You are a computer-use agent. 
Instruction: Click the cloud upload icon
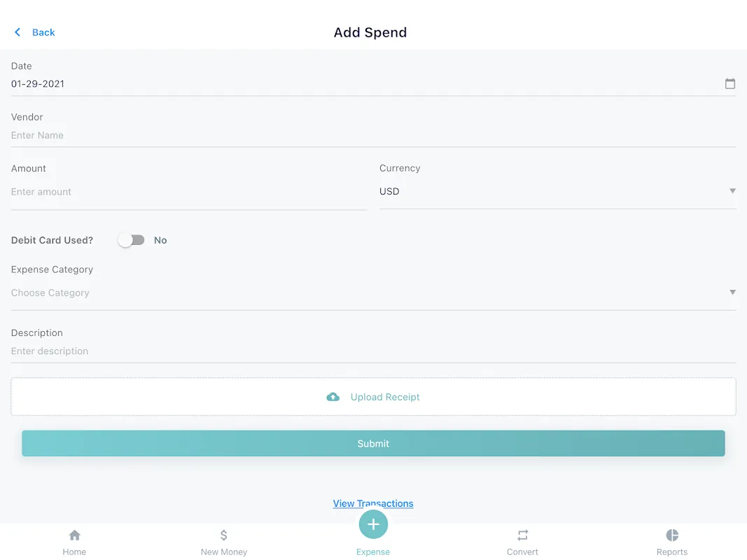333,397
